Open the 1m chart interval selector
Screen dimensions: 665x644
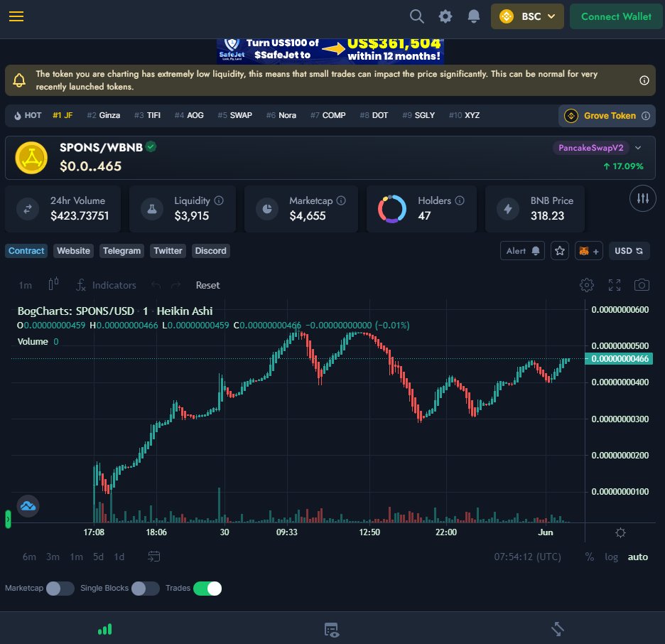click(25, 285)
